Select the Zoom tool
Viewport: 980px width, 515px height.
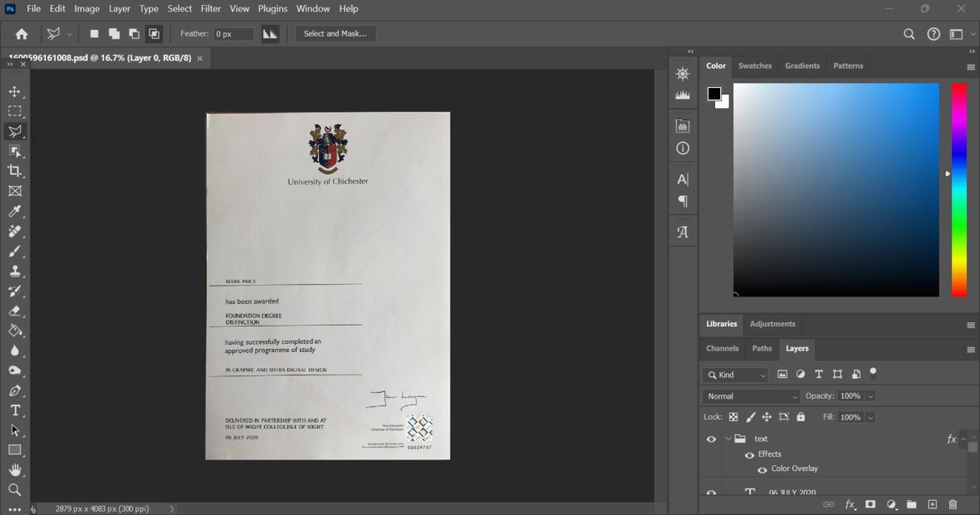(15, 490)
